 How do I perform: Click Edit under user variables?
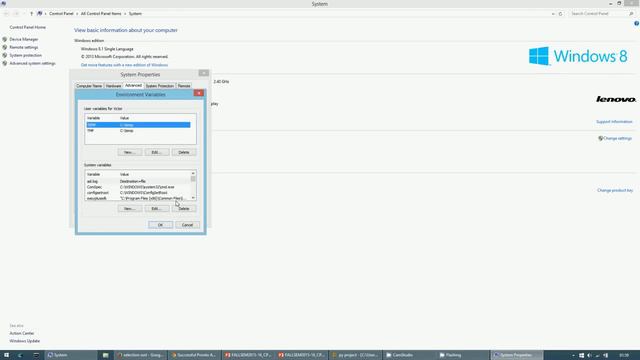pos(157,152)
